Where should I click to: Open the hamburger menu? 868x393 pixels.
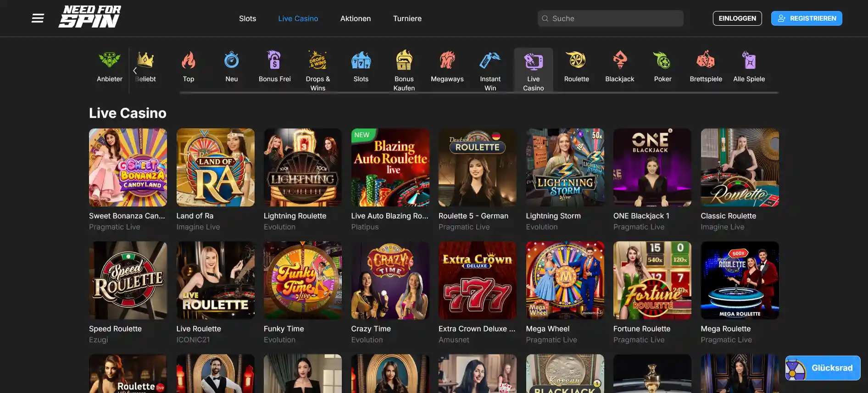point(38,18)
